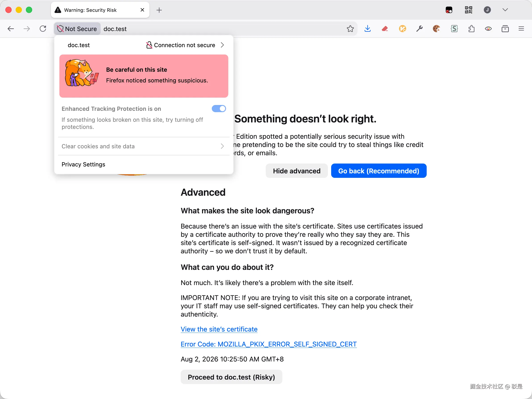Open the downloads panel arrow icon
This screenshot has width=532, height=399.
[368, 29]
